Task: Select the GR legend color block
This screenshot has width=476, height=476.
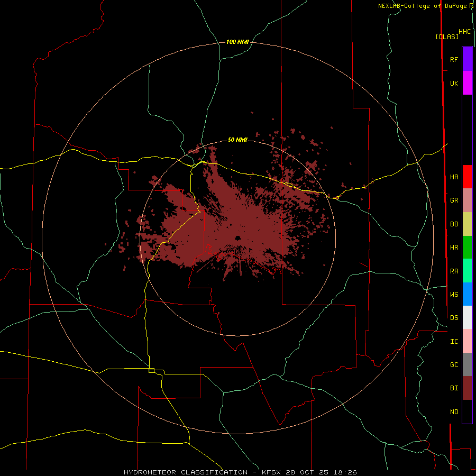Action: click(x=467, y=200)
